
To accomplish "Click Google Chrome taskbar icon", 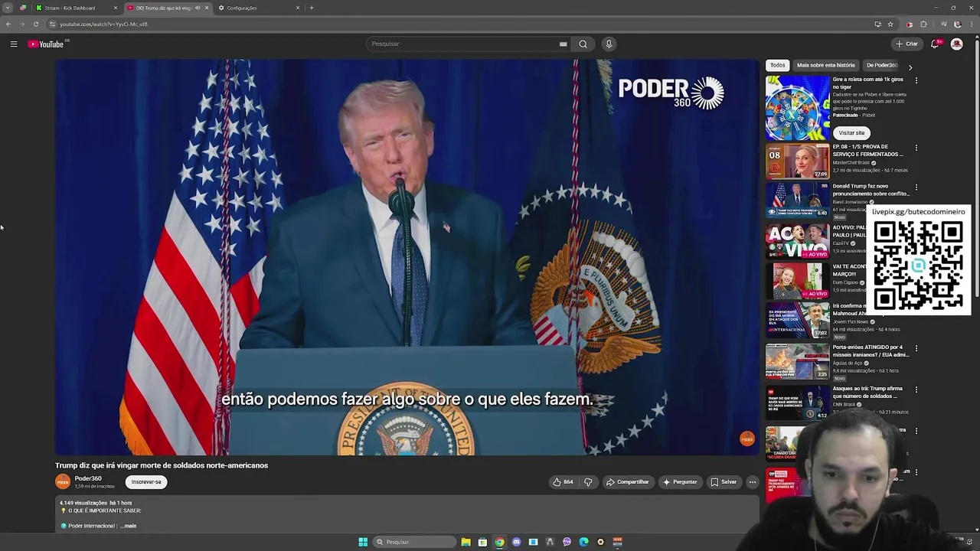I will [x=499, y=542].
